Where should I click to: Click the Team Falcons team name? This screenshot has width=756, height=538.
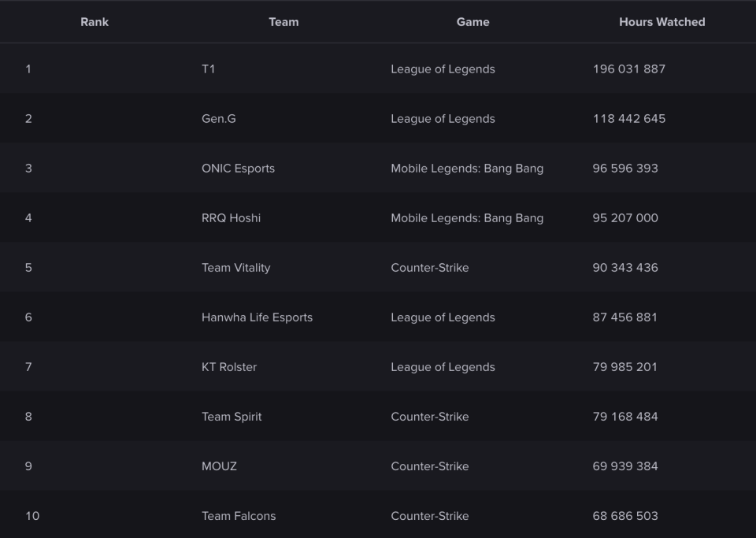pyautogui.click(x=239, y=516)
